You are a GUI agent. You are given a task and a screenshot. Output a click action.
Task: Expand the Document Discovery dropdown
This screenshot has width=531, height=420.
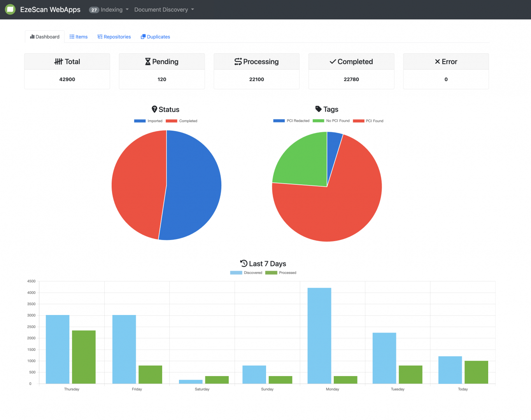point(164,10)
